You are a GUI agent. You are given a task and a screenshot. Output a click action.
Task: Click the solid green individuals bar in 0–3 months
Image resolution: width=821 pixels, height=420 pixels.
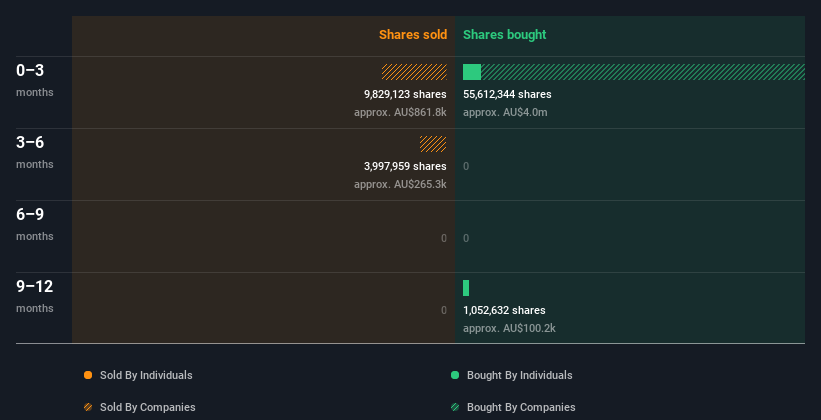pyautogui.click(x=472, y=72)
